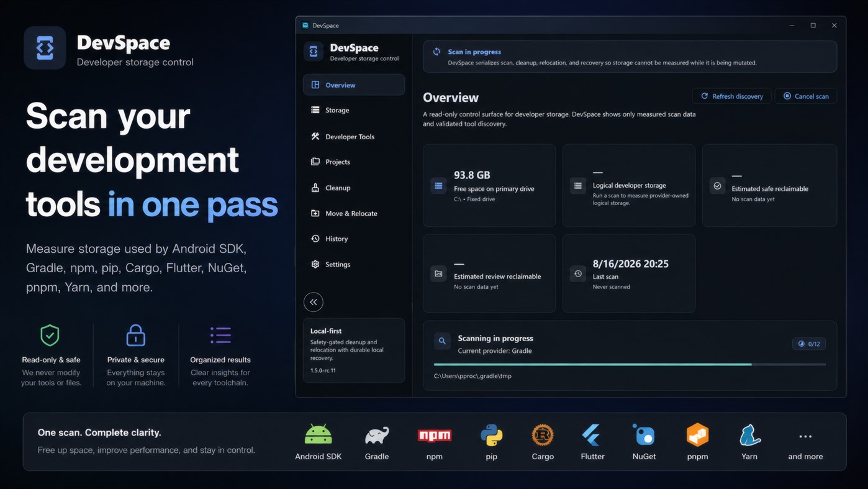The height and width of the screenshot is (489, 868).
Task: Click the pip Python icon
Action: 492,436
